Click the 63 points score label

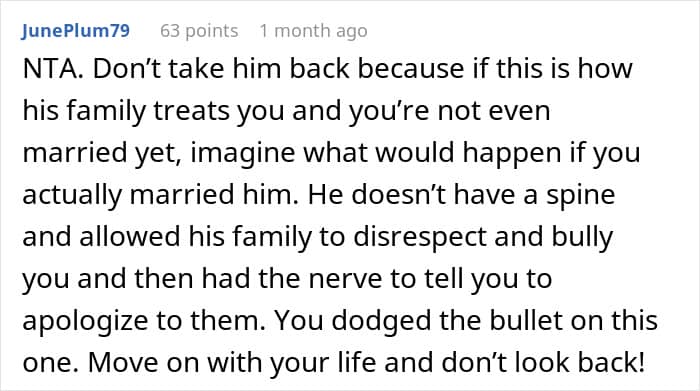pyautogui.click(x=199, y=31)
